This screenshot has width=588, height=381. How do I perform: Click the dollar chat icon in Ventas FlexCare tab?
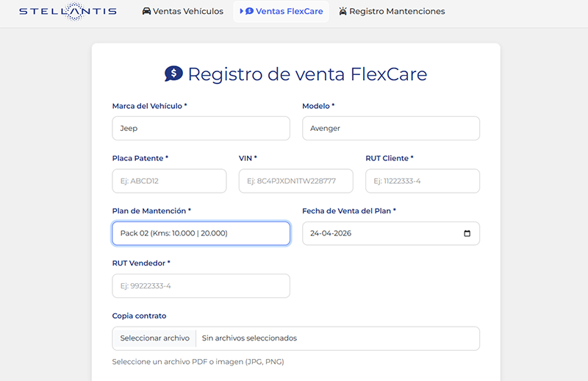pyautogui.click(x=249, y=12)
